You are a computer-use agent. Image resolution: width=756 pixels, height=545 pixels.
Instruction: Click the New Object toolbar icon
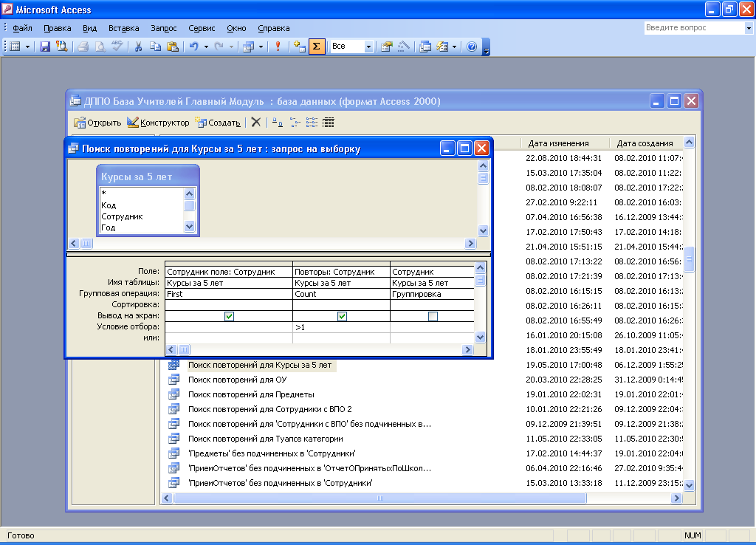point(442,47)
